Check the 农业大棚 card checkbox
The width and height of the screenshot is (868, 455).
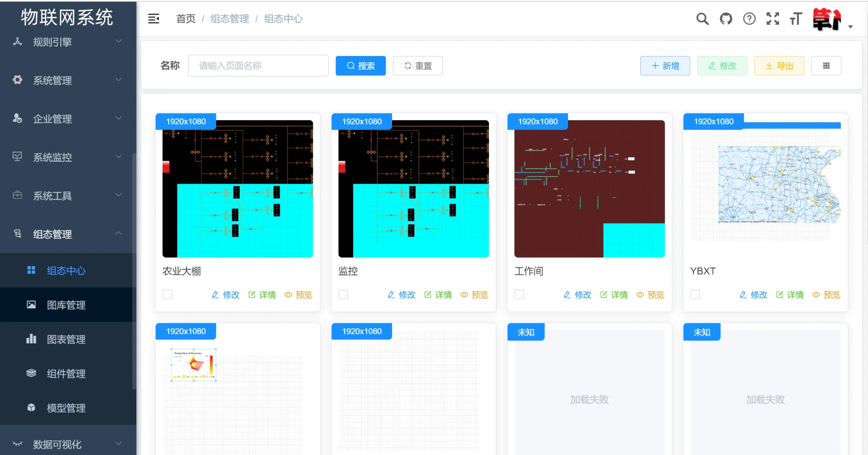167,294
